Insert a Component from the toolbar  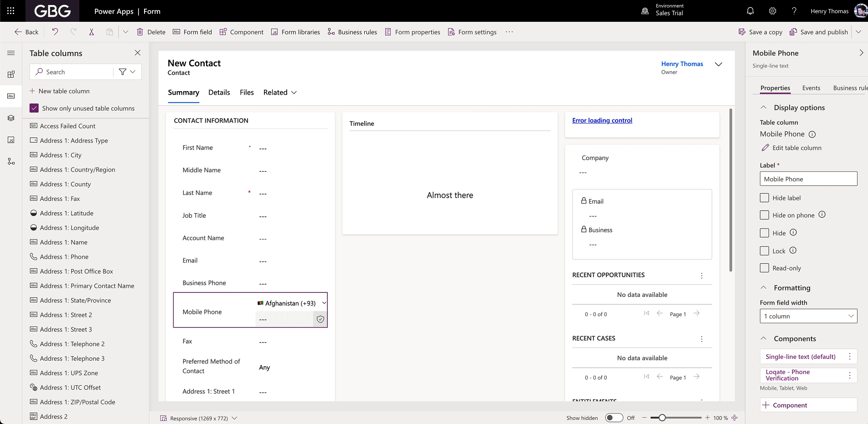coord(242,32)
